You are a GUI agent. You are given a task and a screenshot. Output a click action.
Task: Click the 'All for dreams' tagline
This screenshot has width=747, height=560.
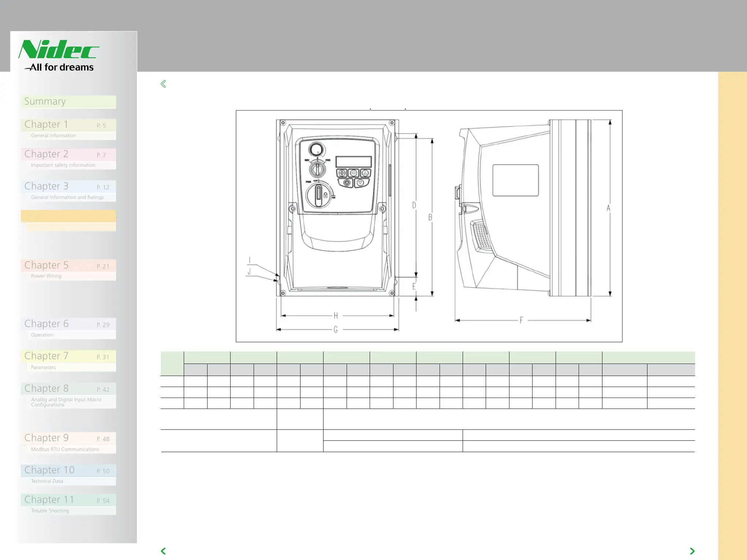pos(59,67)
